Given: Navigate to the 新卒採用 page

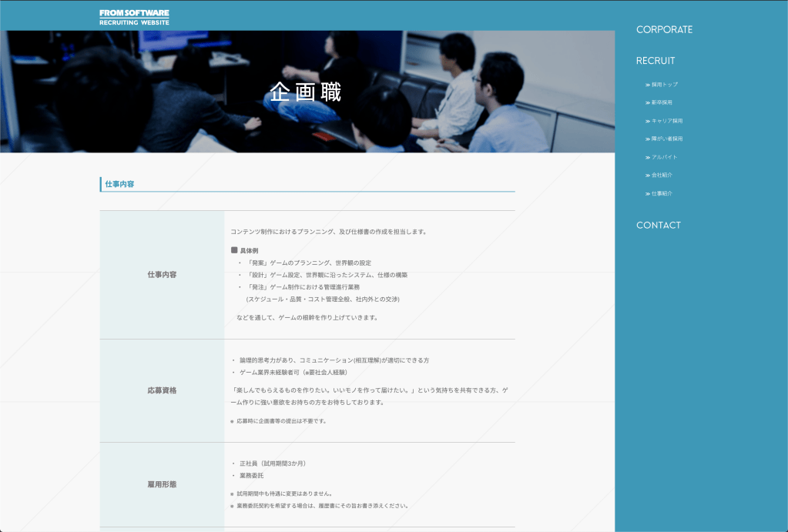Looking at the screenshot, I should coord(661,102).
